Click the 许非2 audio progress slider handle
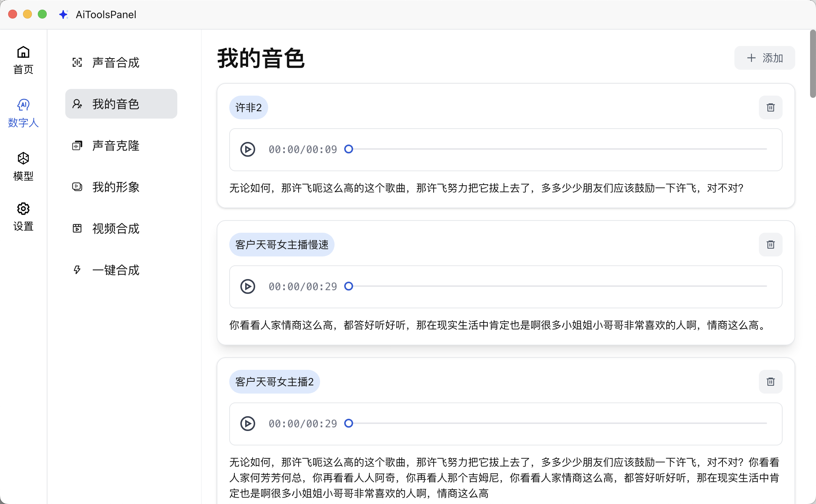 pos(349,149)
